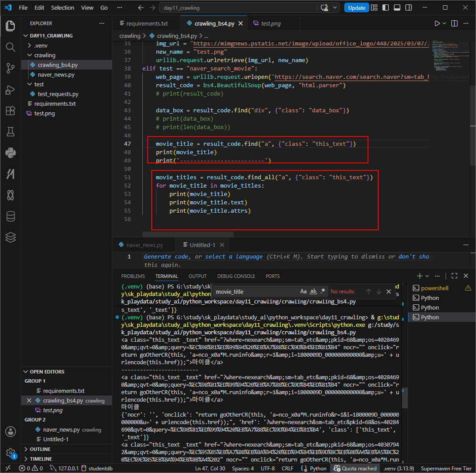The height and width of the screenshot is (473, 476).
Task: Open Source Control view
Action: [x=10, y=68]
